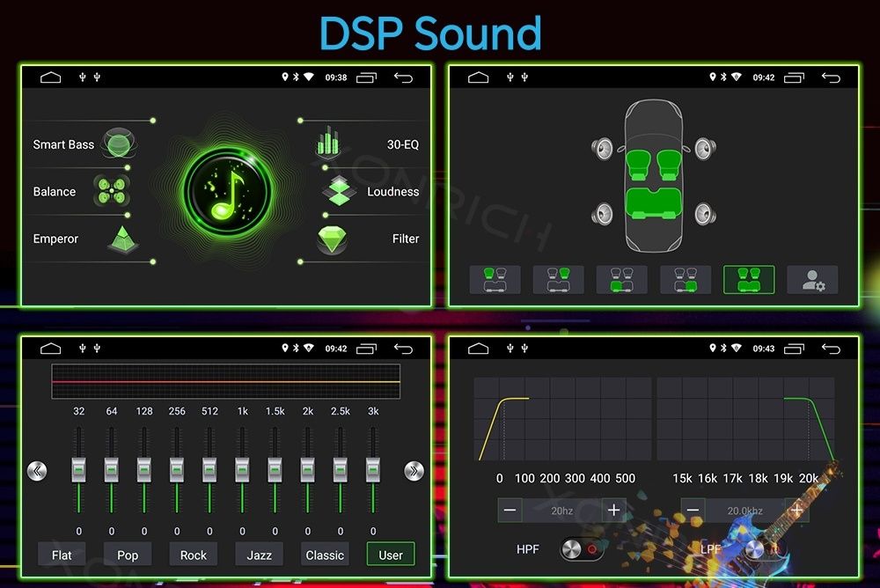This screenshot has height=588, width=880.
Task: Click the Balance label
Action: (55, 192)
